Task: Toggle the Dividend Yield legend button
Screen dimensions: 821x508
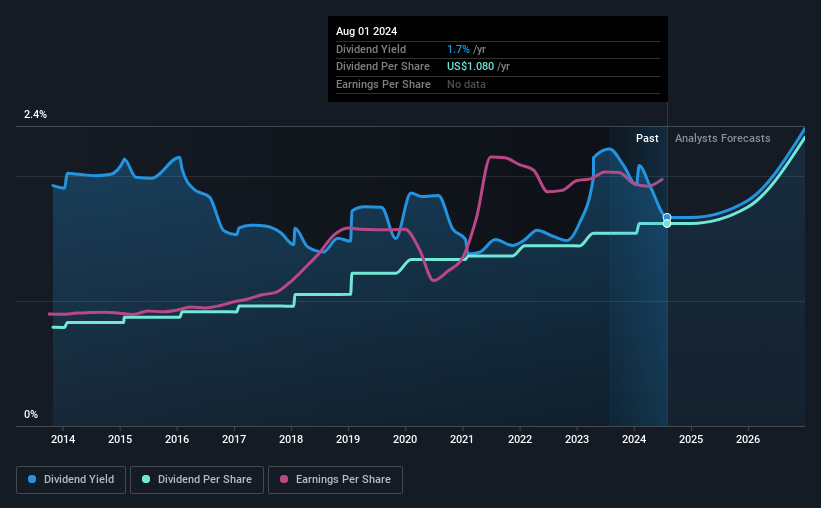Action: pyautogui.click(x=71, y=480)
